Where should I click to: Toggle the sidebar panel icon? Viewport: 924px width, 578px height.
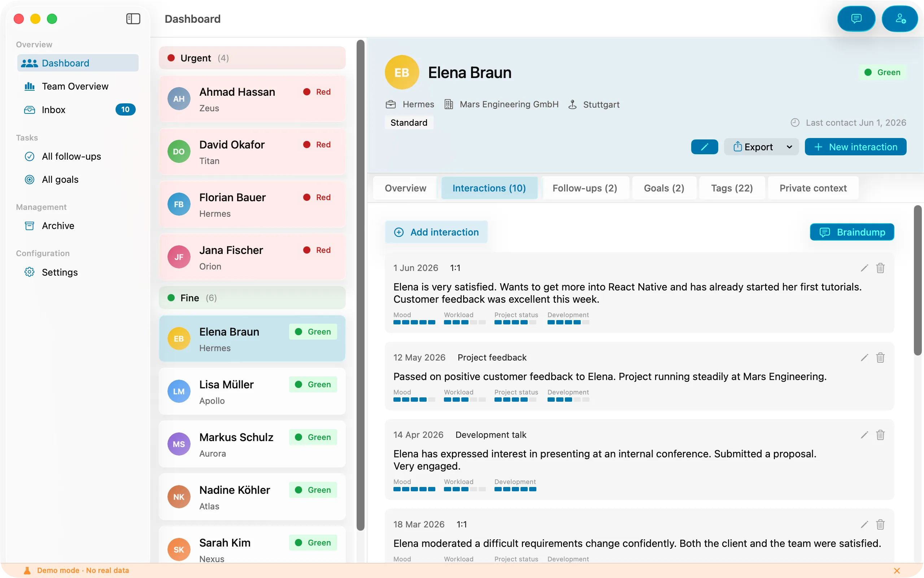pyautogui.click(x=133, y=19)
